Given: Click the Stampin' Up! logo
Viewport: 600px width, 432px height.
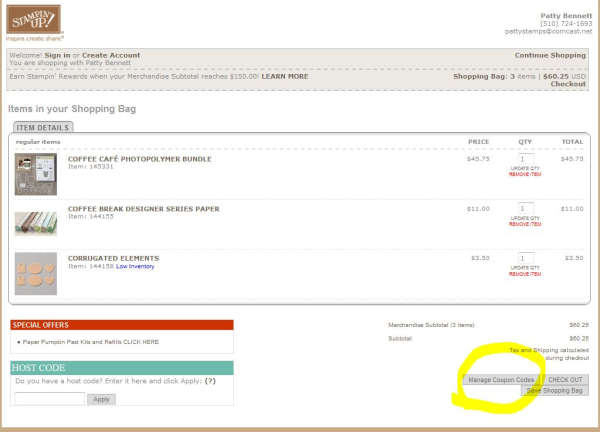Looking at the screenshot, I should [x=34, y=19].
